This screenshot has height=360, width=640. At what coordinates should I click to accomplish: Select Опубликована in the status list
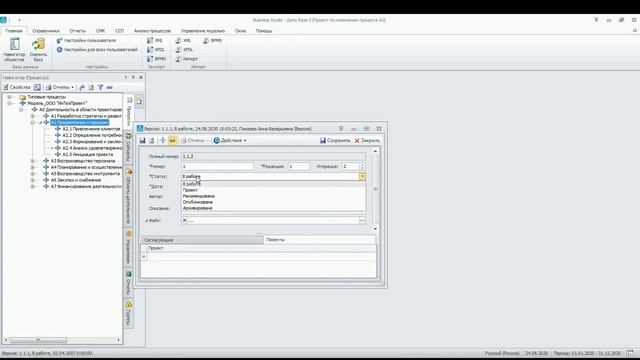(x=273, y=202)
